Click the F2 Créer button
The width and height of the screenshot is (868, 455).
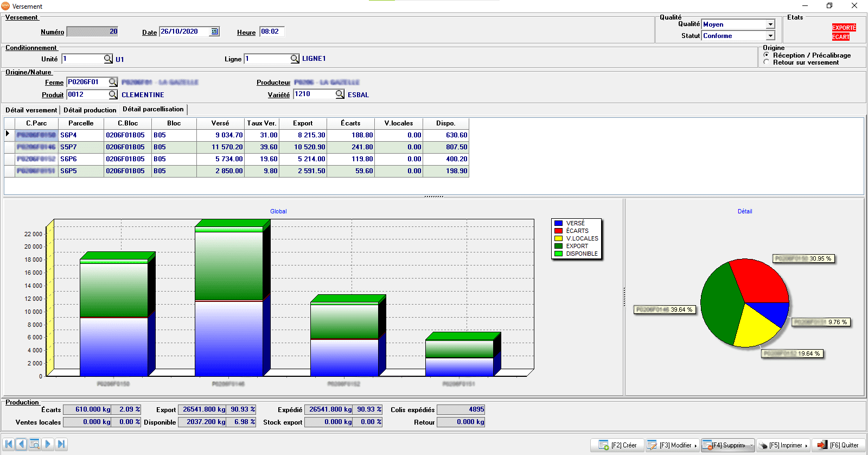(617, 445)
